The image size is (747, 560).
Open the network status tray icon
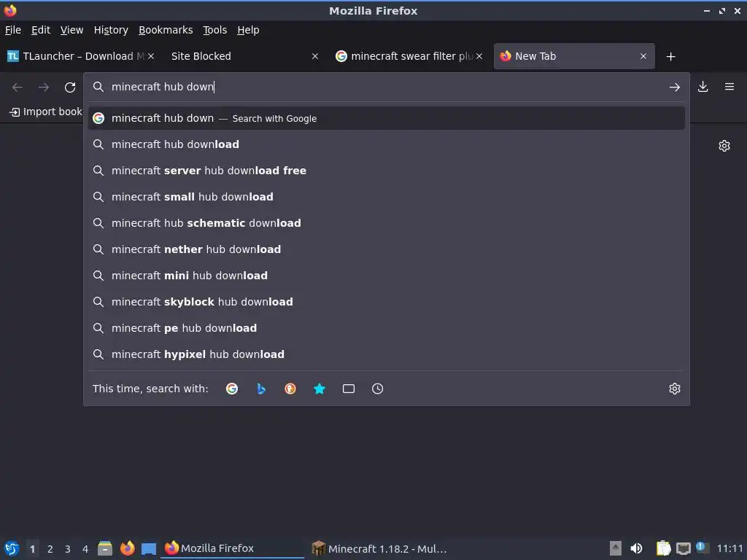pos(683,548)
